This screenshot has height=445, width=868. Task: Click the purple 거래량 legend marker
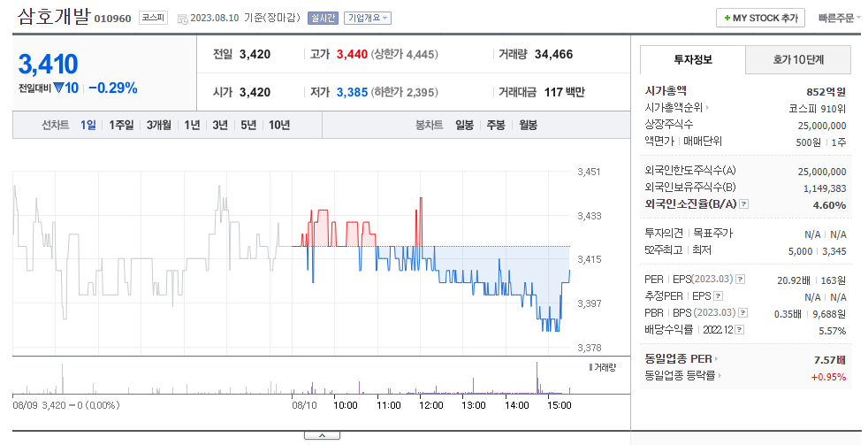click(x=590, y=367)
